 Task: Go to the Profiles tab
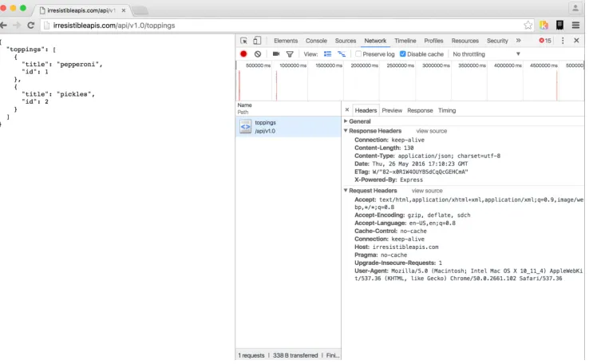(433, 41)
